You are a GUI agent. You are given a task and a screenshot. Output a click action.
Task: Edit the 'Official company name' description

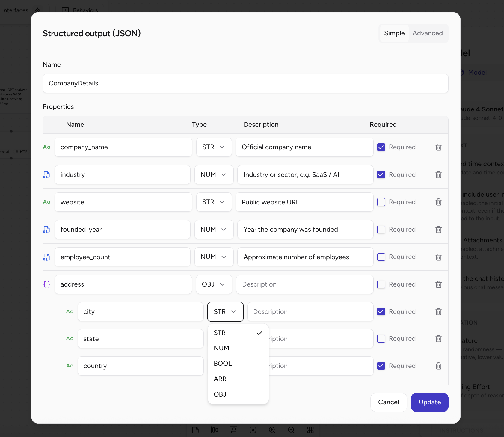(x=304, y=147)
